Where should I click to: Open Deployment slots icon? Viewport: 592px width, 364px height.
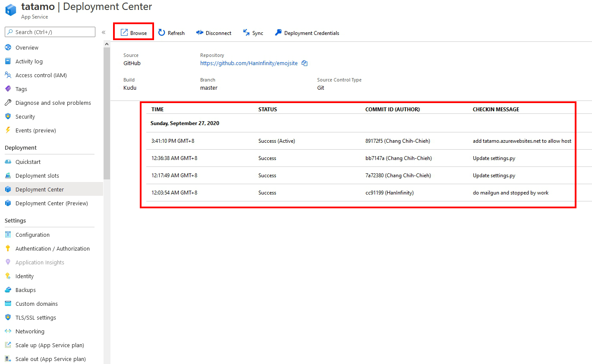[8, 176]
